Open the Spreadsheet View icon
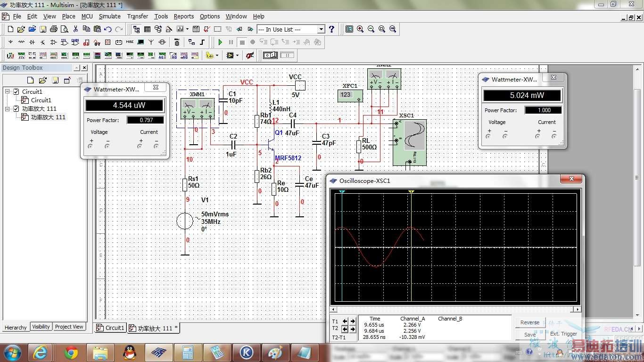Image resolution: width=644 pixels, height=362 pixels. (x=147, y=29)
